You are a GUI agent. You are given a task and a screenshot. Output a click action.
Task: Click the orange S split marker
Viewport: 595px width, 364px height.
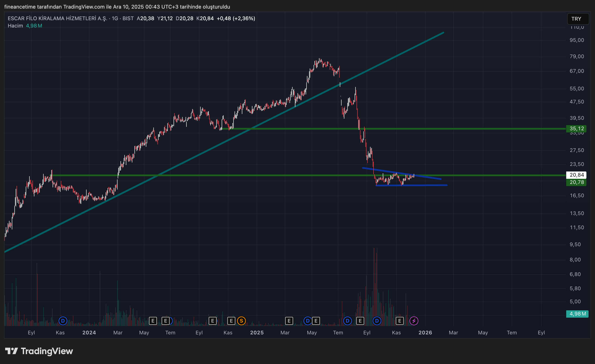pyautogui.click(x=241, y=321)
